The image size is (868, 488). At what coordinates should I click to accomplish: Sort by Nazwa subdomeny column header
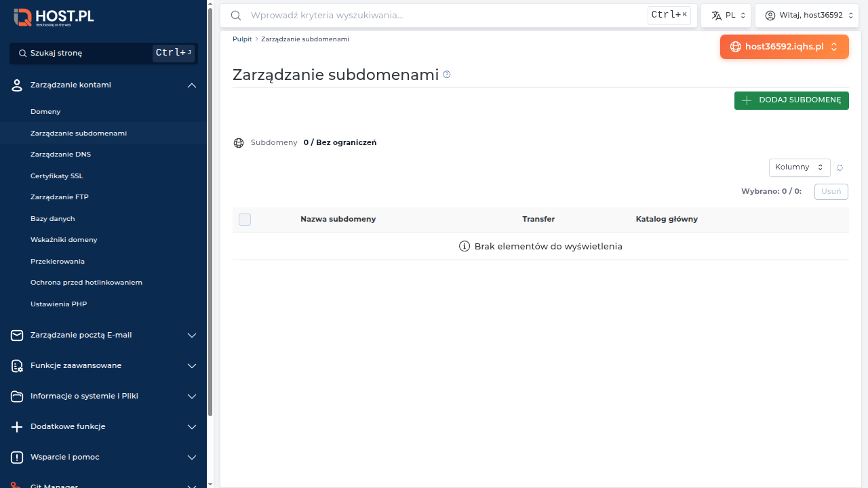pos(338,220)
